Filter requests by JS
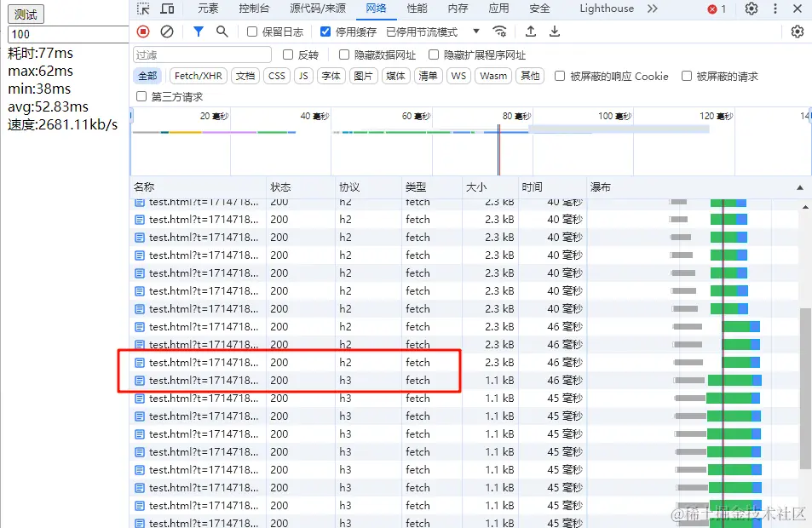Screen dimensions: 812x528 pyautogui.click(x=303, y=76)
